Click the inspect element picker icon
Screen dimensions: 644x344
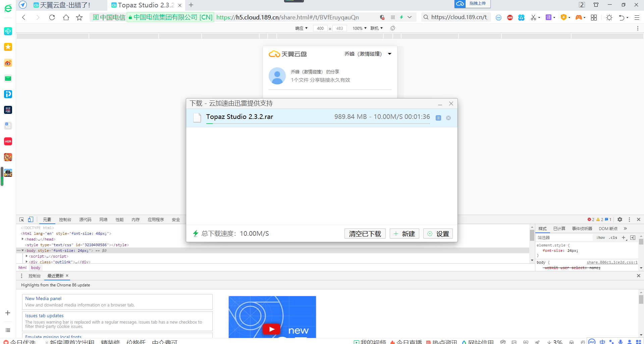[22, 219]
